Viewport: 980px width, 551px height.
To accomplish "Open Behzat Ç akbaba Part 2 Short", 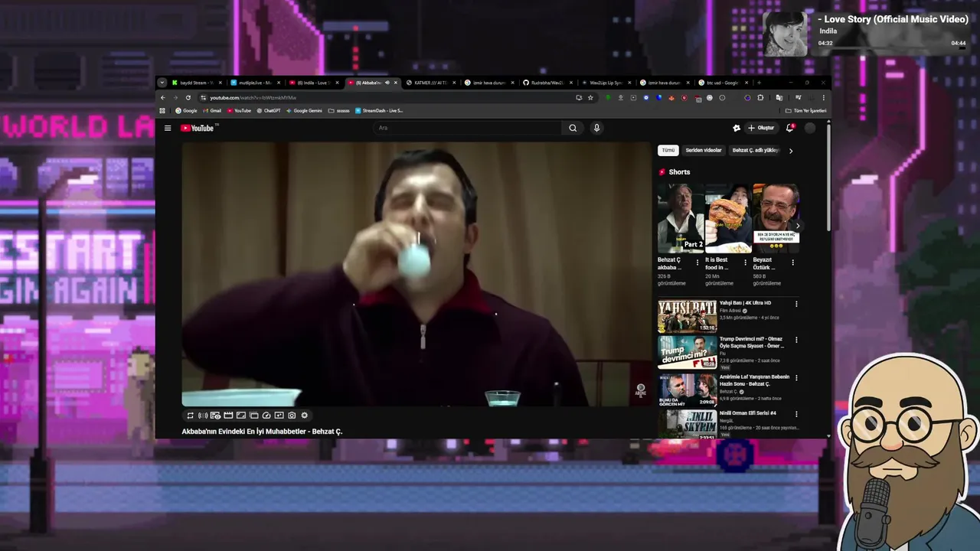I will 680,218.
